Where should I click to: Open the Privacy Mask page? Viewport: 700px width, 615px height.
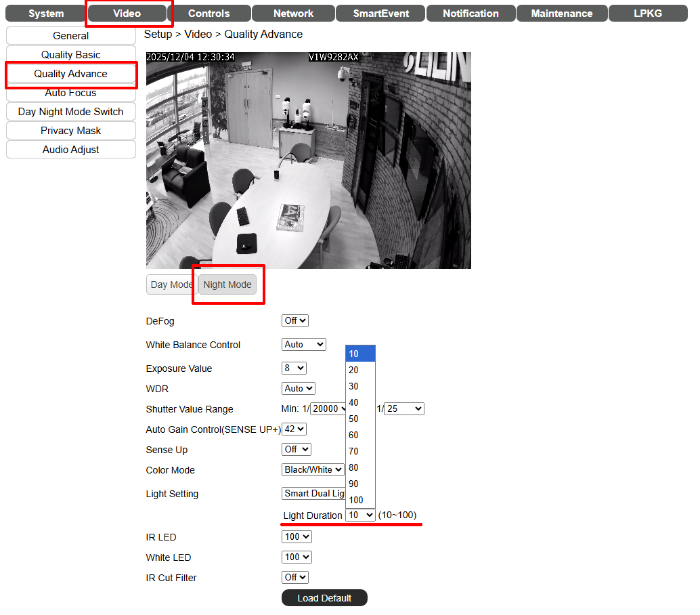pyautogui.click(x=71, y=131)
